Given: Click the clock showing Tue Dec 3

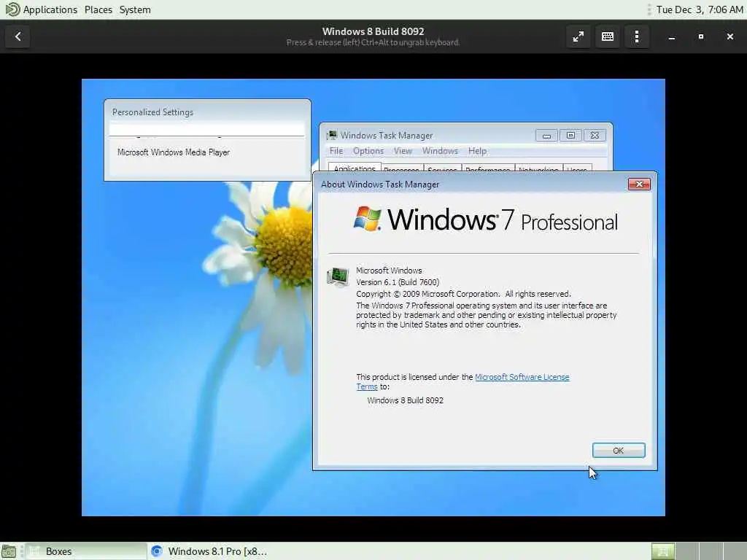Looking at the screenshot, I should pyautogui.click(x=700, y=9).
